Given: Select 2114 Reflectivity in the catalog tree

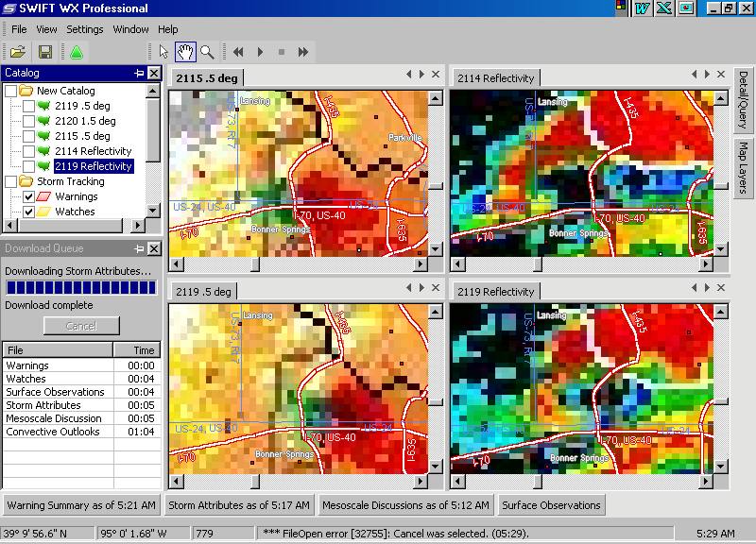Looking at the screenshot, I should click(x=93, y=151).
